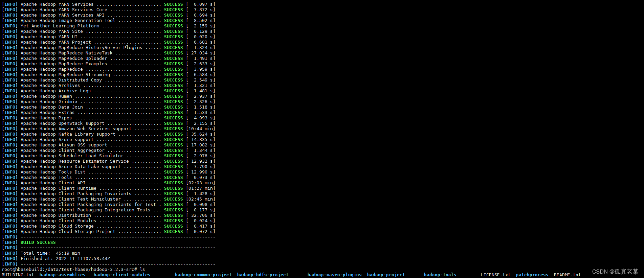
Task: Select the 'patchprocess' directory name
Action: pos(532,275)
